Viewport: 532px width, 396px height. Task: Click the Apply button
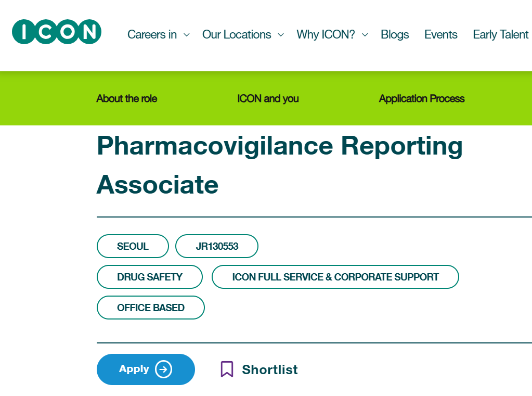146,369
